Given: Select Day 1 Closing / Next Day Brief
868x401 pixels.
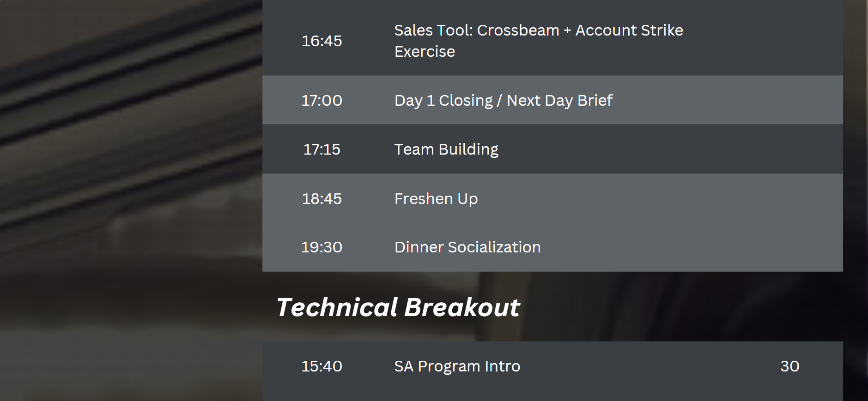Looking at the screenshot, I should click(503, 100).
